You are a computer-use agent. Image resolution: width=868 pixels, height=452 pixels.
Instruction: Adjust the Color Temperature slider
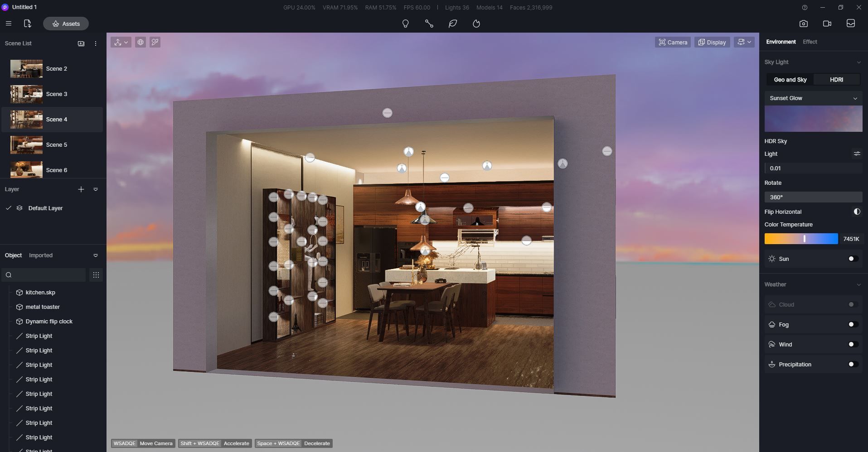click(804, 239)
